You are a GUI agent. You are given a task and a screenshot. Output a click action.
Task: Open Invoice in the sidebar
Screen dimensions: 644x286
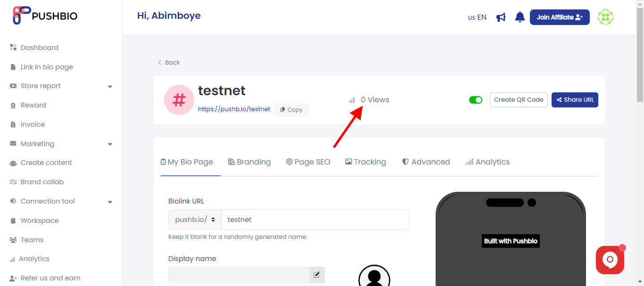(x=33, y=124)
